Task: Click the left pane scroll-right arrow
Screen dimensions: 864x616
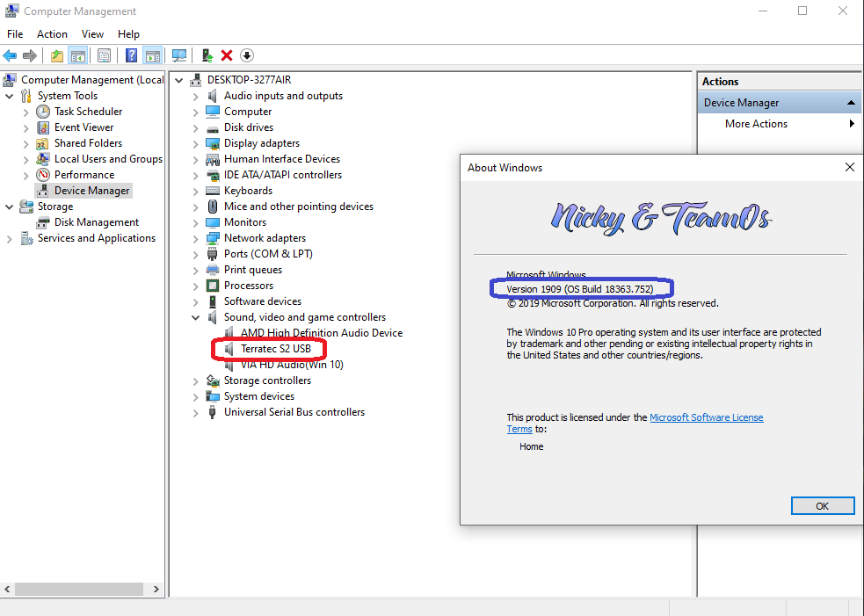Action: coord(156,589)
